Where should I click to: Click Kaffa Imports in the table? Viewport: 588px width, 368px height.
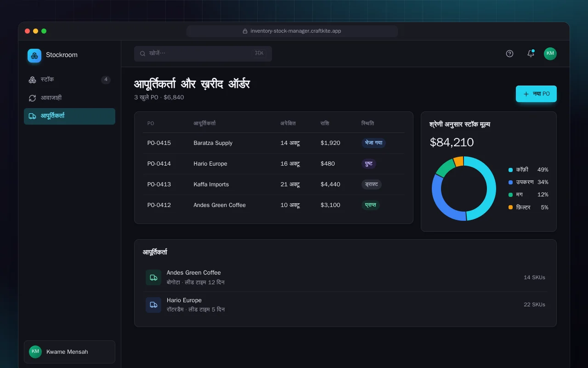[x=211, y=184]
